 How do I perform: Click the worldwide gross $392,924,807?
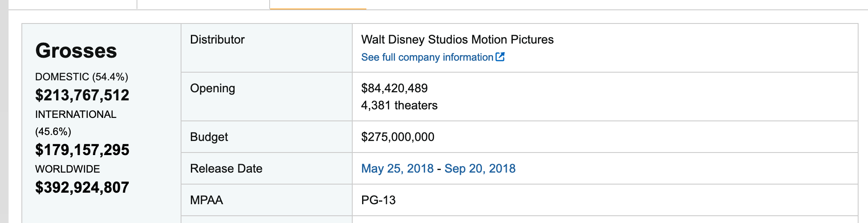click(82, 187)
